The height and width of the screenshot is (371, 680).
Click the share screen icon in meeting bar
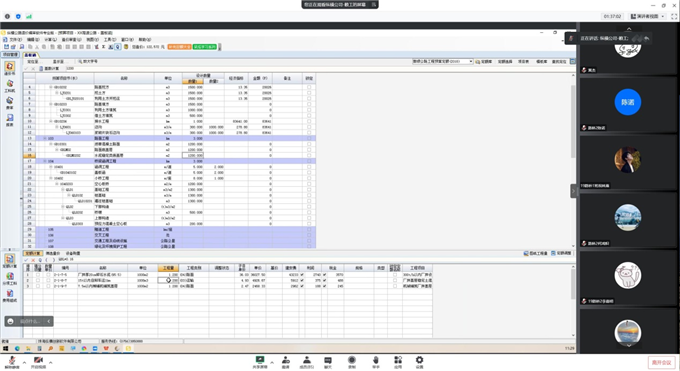[x=260, y=361]
